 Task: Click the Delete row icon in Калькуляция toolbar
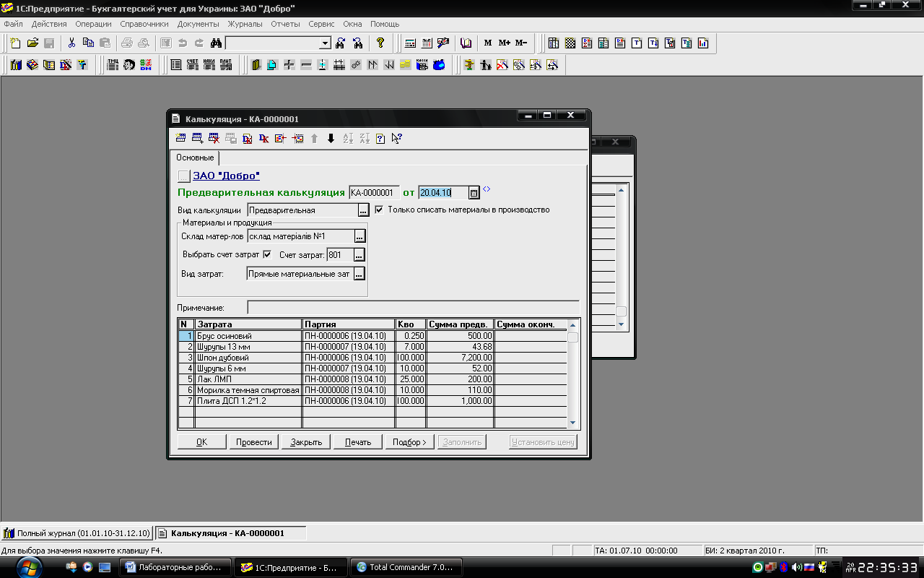[x=214, y=139]
